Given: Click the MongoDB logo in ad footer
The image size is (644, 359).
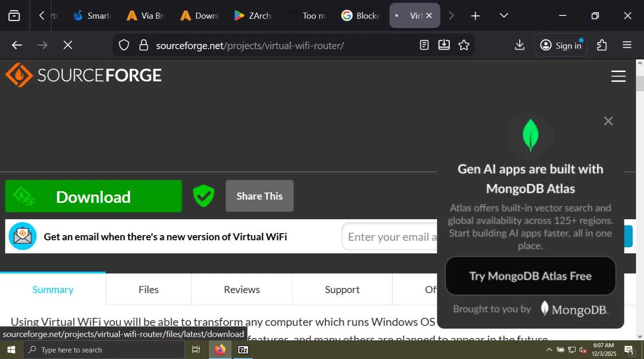Looking at the screenshot, I should click(574, 309).
